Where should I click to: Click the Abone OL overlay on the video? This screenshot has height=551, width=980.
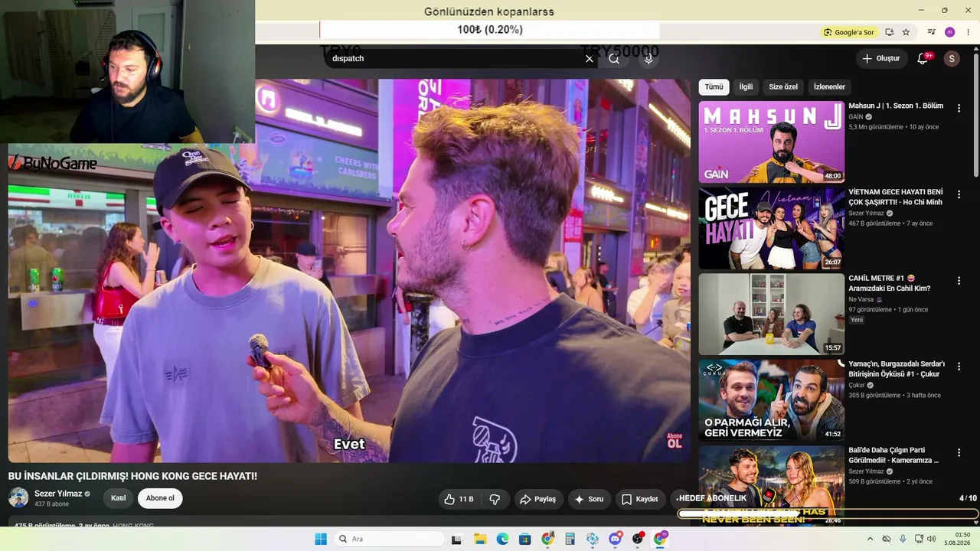pyautogui.click(x=675, y=441)
